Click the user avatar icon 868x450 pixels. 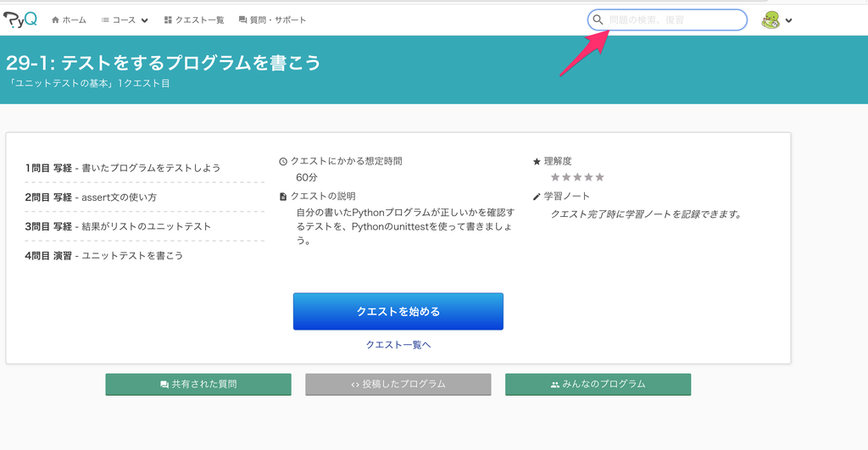click(x=771, y=20)
